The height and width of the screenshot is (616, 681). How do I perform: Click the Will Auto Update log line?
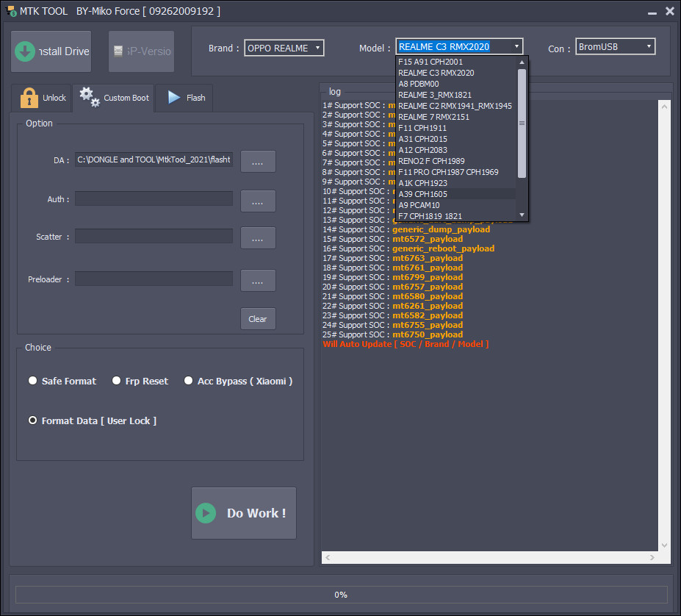pyautogui.click(x=406, y=344)
